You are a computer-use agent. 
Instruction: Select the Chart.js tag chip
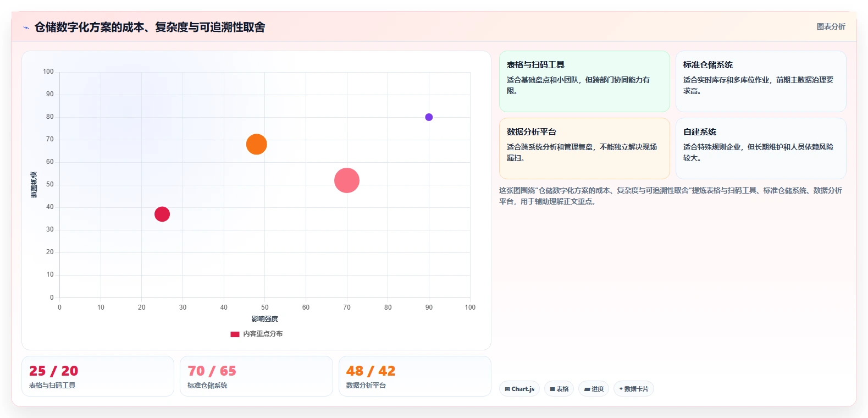[519, 389]
